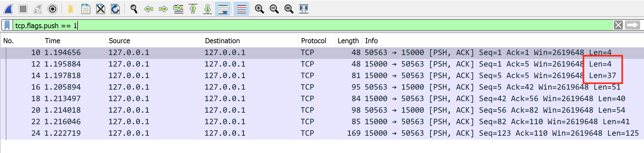This screenshot has height=153, width=644.
Task: Zoom in on packet list text
Action: click(x=259, y=9)
